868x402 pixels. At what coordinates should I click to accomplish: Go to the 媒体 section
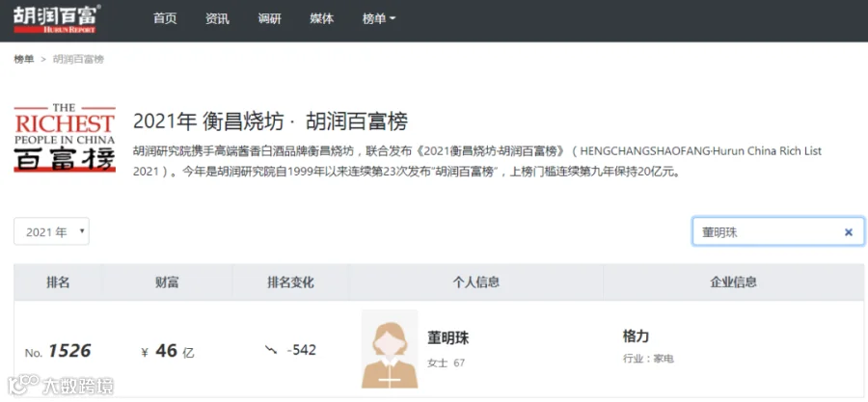321,18
